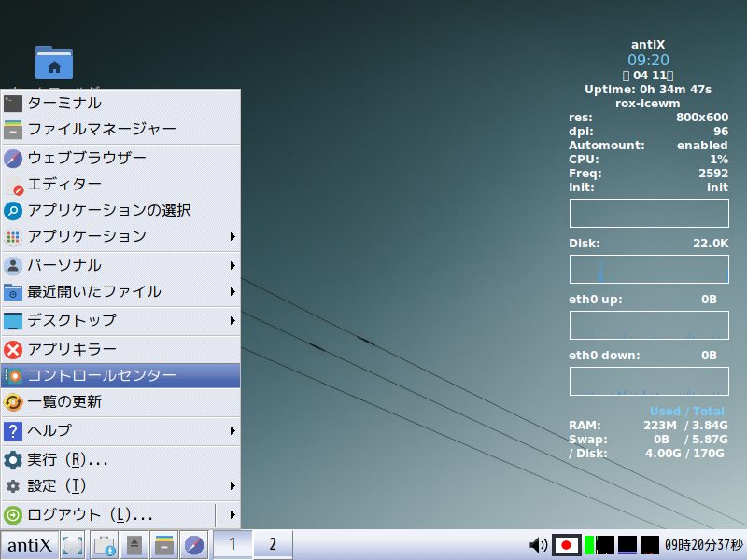The width and height of the screenshot is (747, 560).
Task: Expand the ヘルプ submenu arrow
Action: point(233,431)
